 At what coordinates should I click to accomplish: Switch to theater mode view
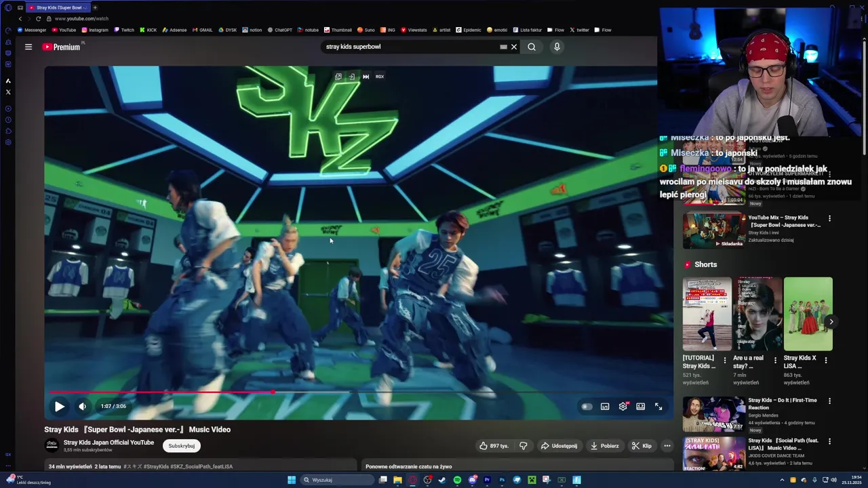(x=640, y=407)
